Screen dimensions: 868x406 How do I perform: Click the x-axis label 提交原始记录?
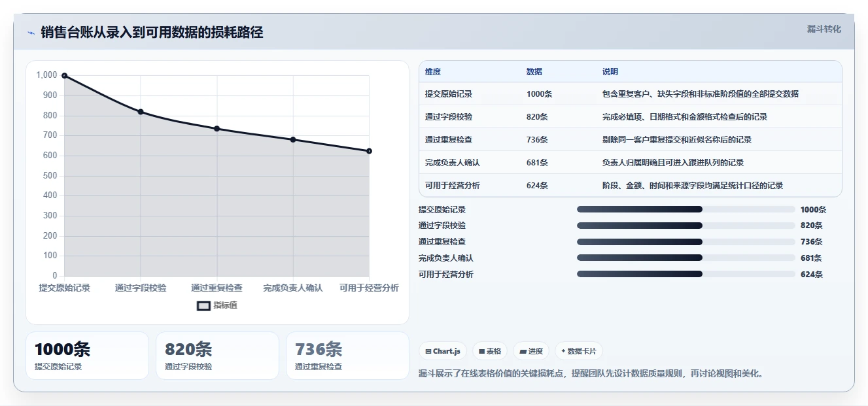point(64,288)
